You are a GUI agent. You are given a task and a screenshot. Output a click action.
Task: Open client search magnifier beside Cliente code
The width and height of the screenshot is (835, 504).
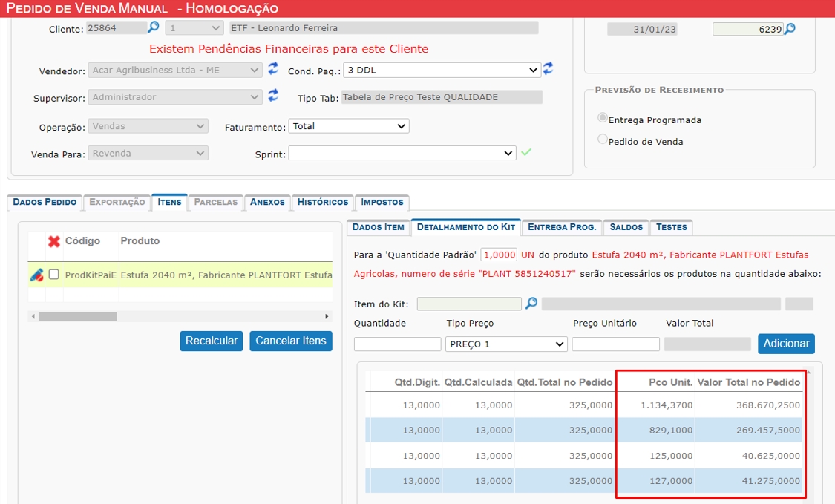(x=154, y=27)
